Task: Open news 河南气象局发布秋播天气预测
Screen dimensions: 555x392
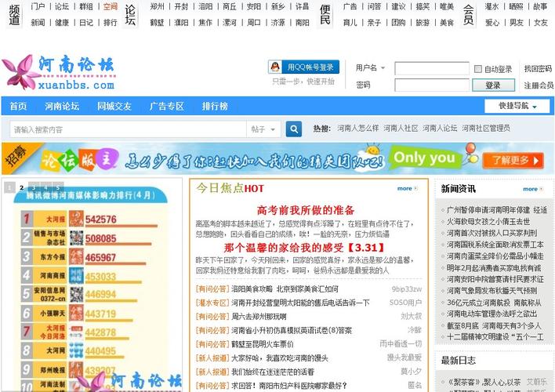Action: (492, 291)
